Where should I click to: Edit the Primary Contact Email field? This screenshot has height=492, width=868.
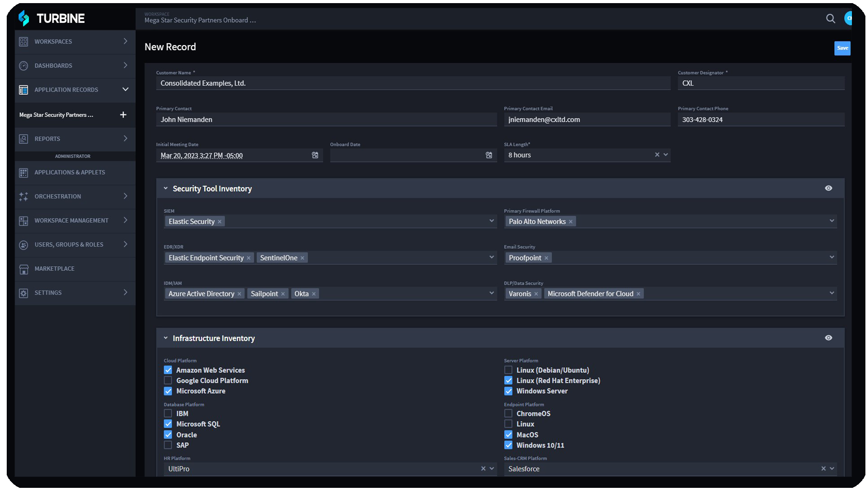587,120
